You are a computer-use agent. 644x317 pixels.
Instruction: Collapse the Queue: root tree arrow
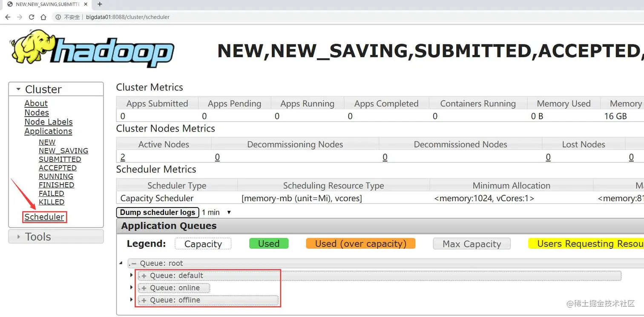121,263
